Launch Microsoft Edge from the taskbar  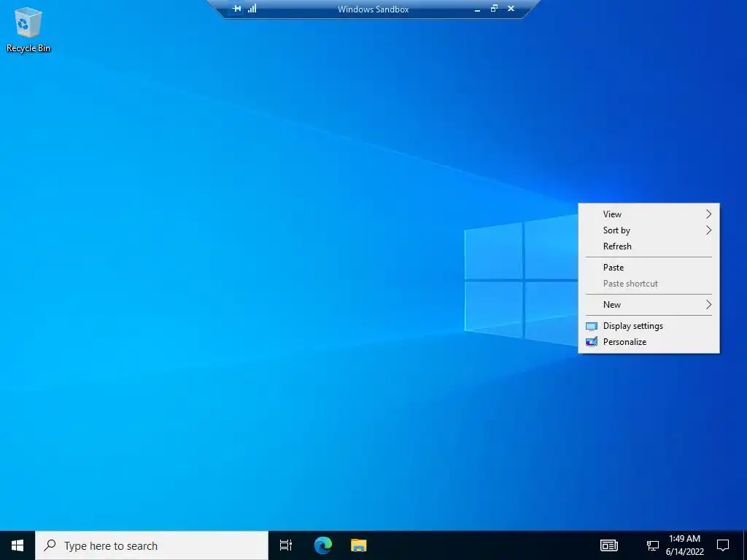point(323,545)
